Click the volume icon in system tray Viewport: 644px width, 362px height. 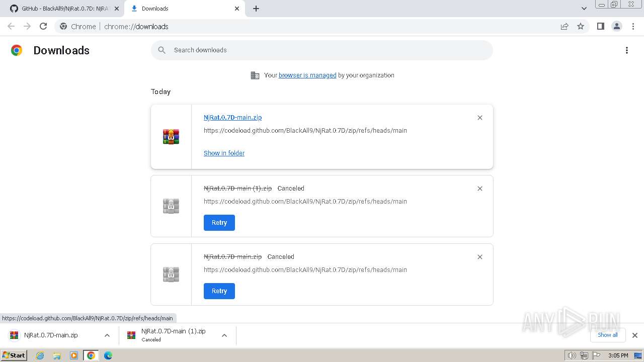pos(572,355)
